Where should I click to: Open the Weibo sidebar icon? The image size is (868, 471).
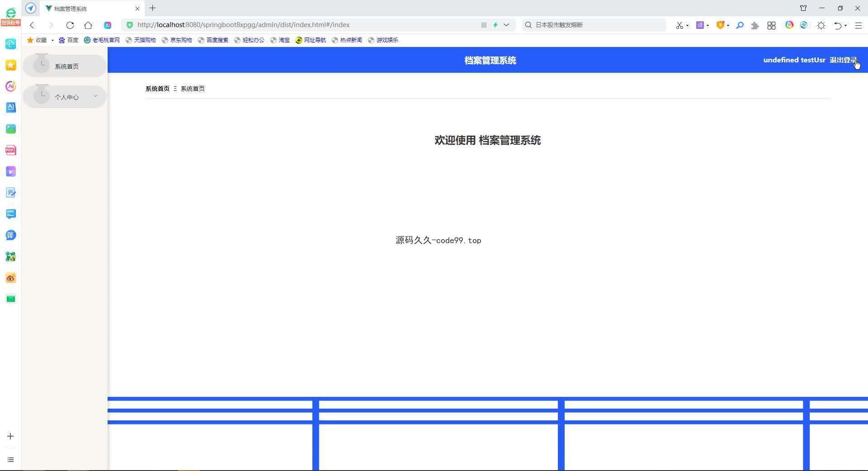click(11, 278)
